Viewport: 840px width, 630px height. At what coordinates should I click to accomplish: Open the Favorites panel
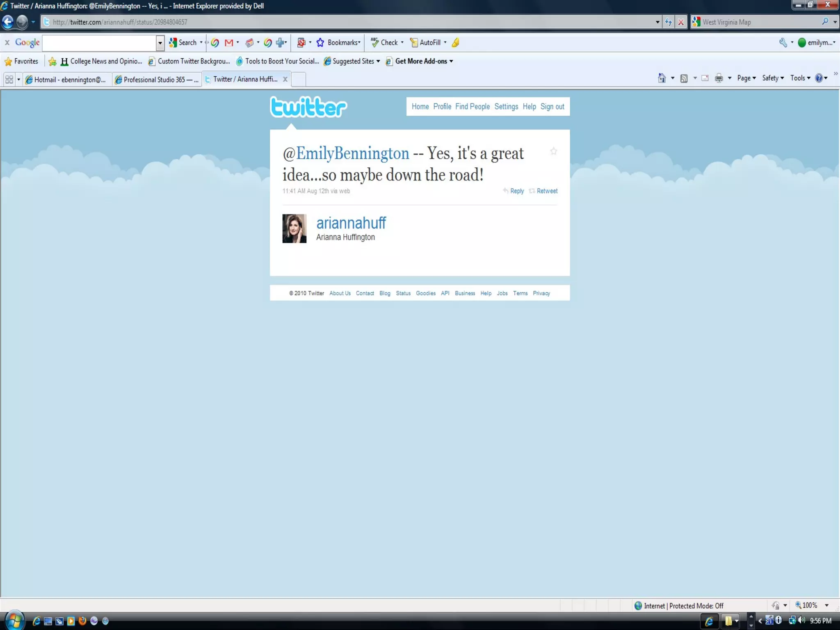(21, 62)
